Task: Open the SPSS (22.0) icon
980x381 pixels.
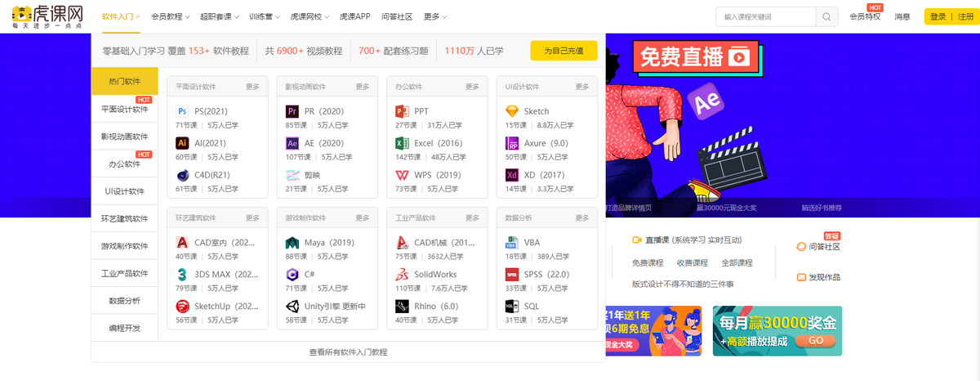Action: pos(511,275)
